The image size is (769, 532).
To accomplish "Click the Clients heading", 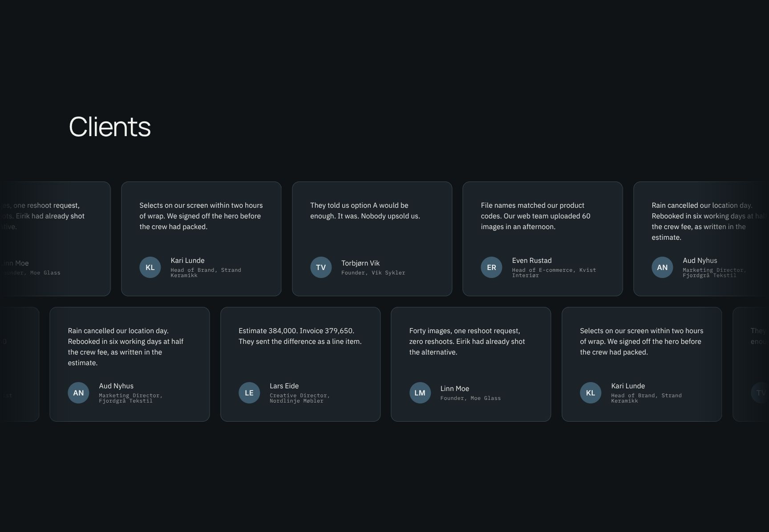I will pyautogui.click(x=110, y=127).
